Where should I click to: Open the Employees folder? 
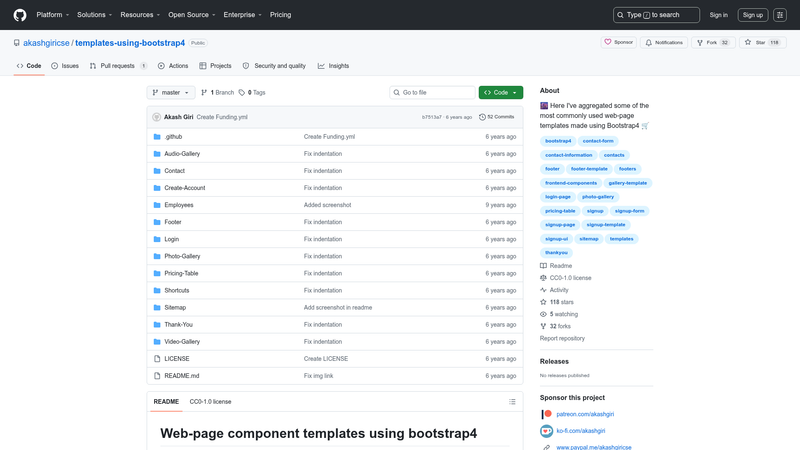pos(179,205)
